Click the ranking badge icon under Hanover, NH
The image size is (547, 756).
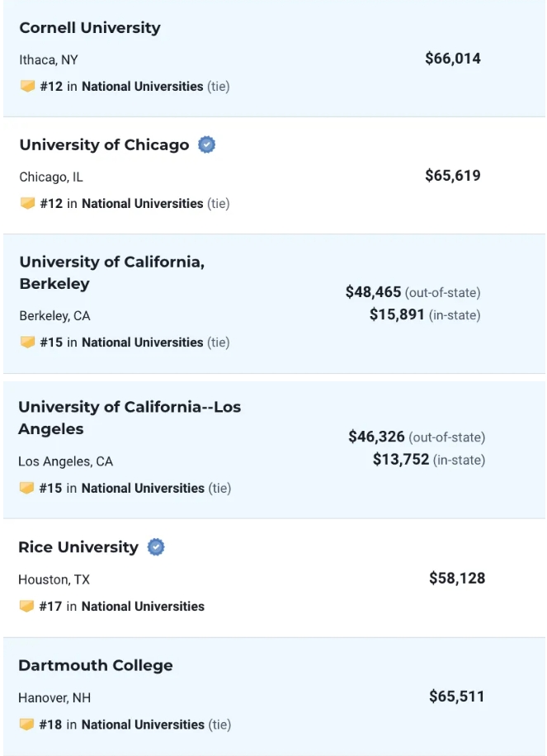(x=27, y=725)
